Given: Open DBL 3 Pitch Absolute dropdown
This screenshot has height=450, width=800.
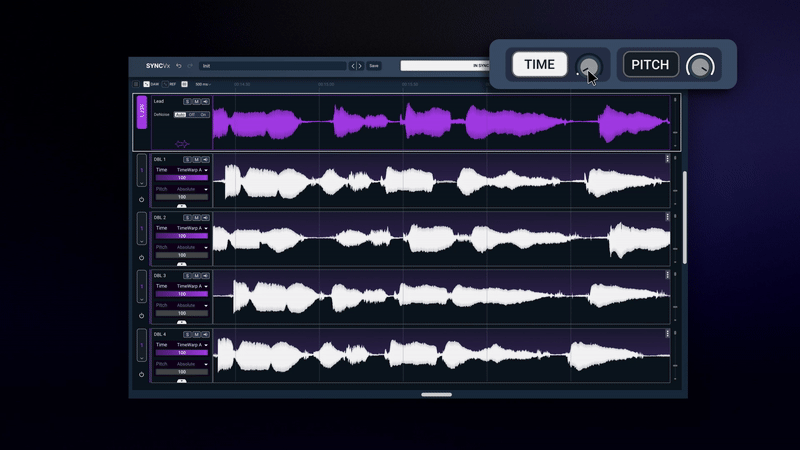Looking at the screenshot, I should 192,306.
